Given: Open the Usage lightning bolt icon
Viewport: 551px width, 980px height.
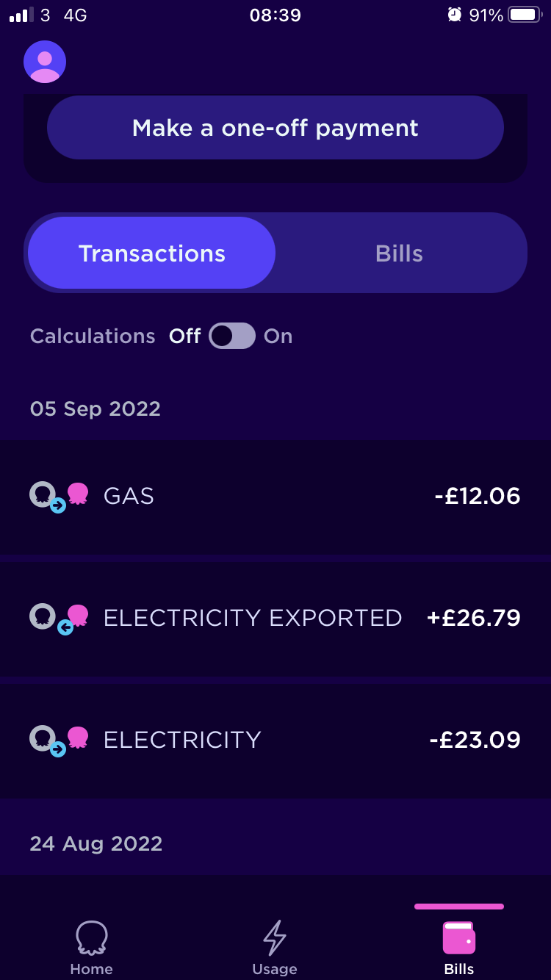Looking at the screenshot, I should 275,937.
